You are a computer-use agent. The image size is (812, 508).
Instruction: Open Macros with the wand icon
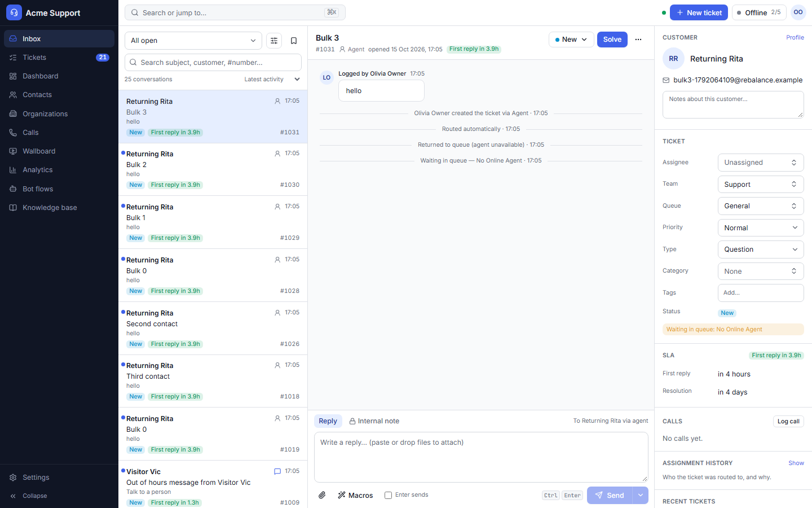[355, 495]
